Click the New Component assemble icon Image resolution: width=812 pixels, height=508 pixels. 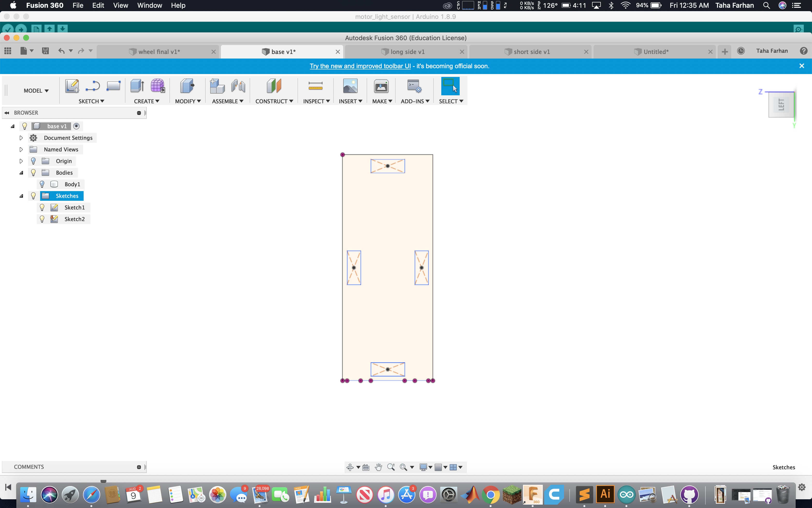(x=217, y=86)
